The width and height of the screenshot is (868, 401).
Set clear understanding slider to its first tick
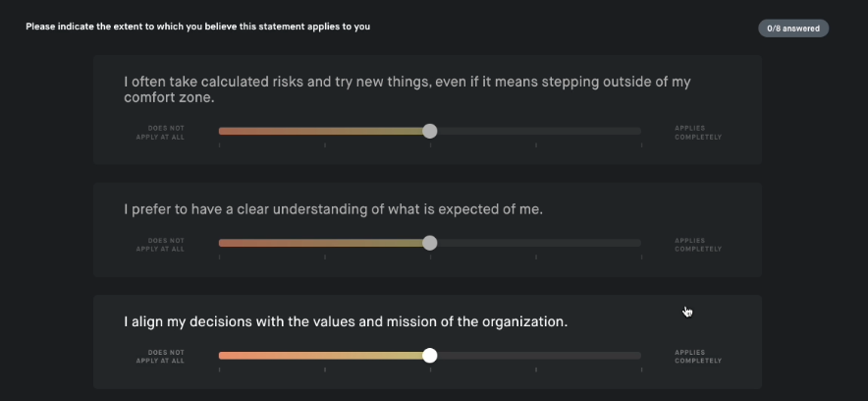click(x=220, y=243)
